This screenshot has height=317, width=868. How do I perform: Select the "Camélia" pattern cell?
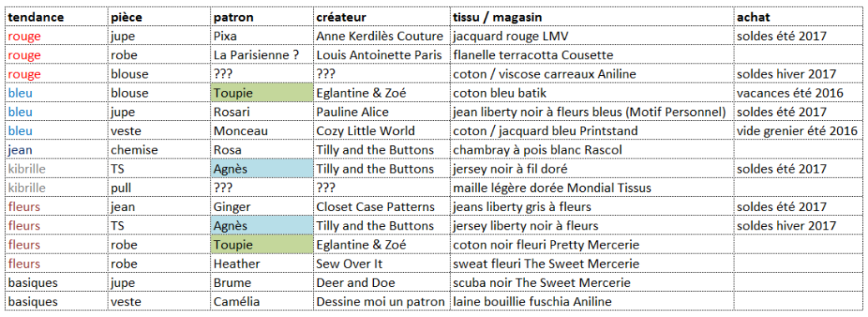pos(262,301)
